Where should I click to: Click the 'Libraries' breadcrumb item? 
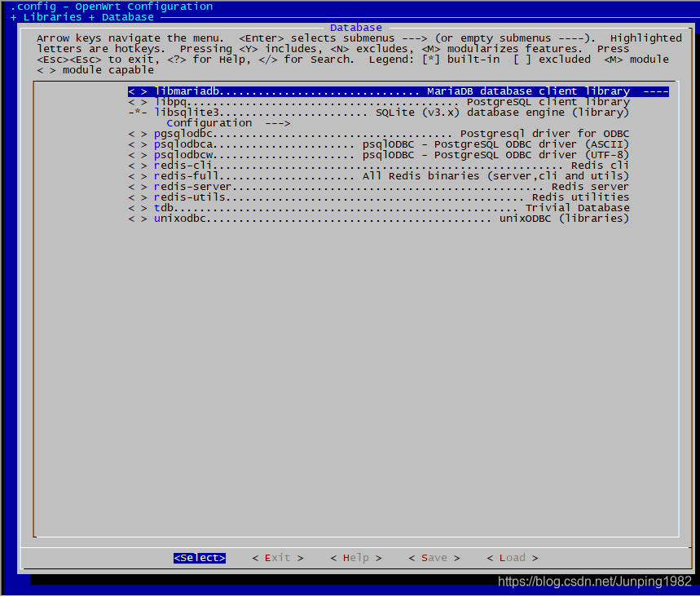[x=52, y=17]
